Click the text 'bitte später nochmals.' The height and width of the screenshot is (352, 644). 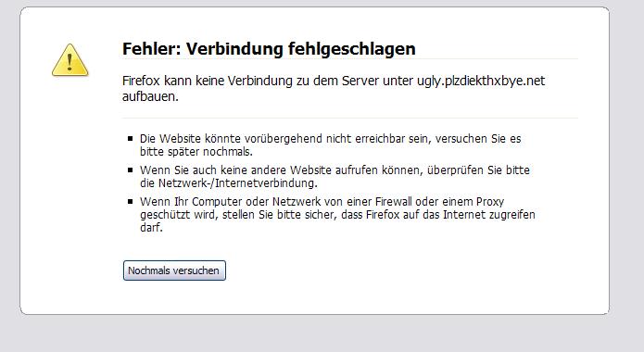click(196, 152)
